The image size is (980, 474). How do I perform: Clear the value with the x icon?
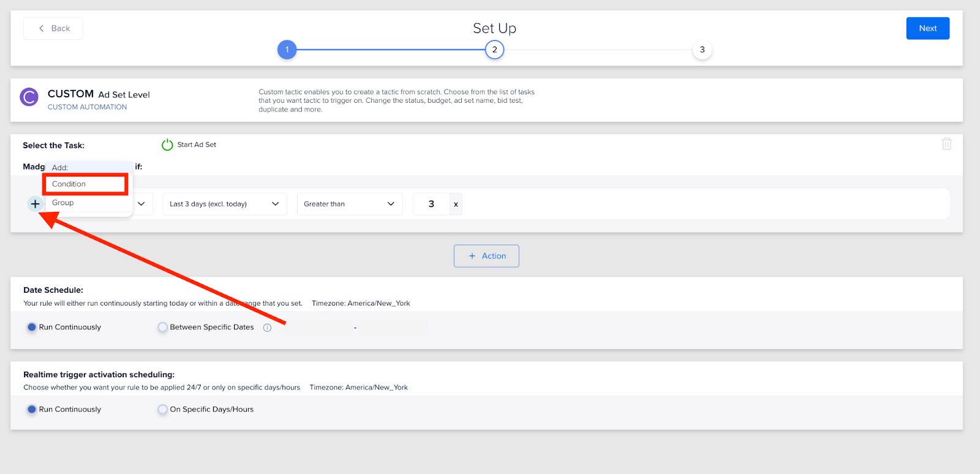[456, 205]
